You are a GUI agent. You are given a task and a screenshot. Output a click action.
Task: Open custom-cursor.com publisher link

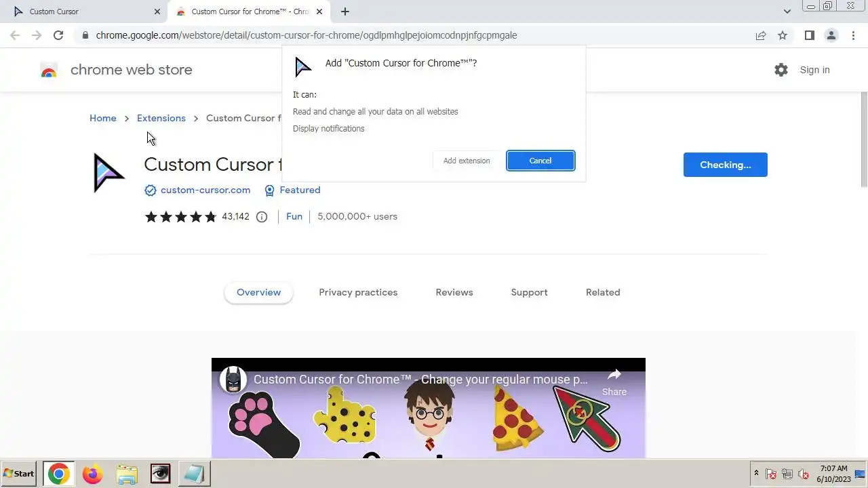point(205,190)
